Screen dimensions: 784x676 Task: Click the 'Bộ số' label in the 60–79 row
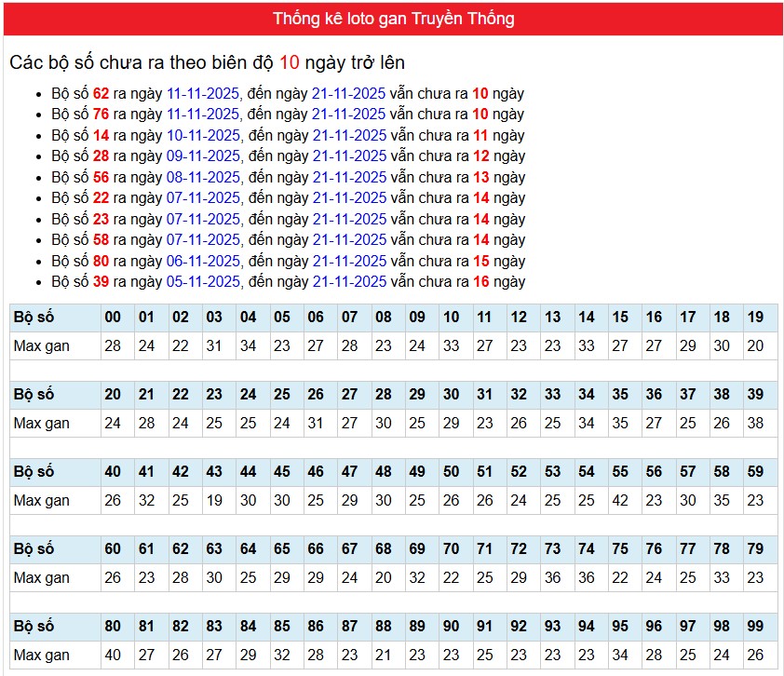pyautogui.click(x=34, y=549)
